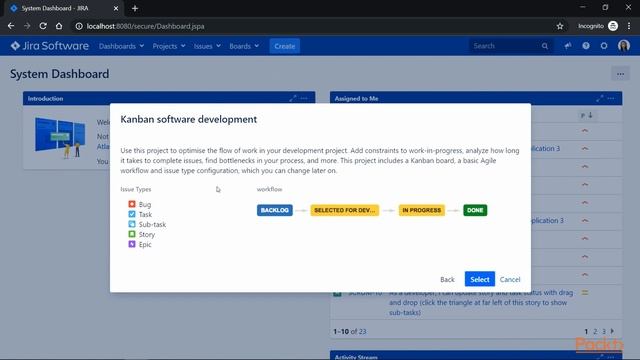Open the Dashboards menu
The image size is (640, 360).
tap(121, 46)
